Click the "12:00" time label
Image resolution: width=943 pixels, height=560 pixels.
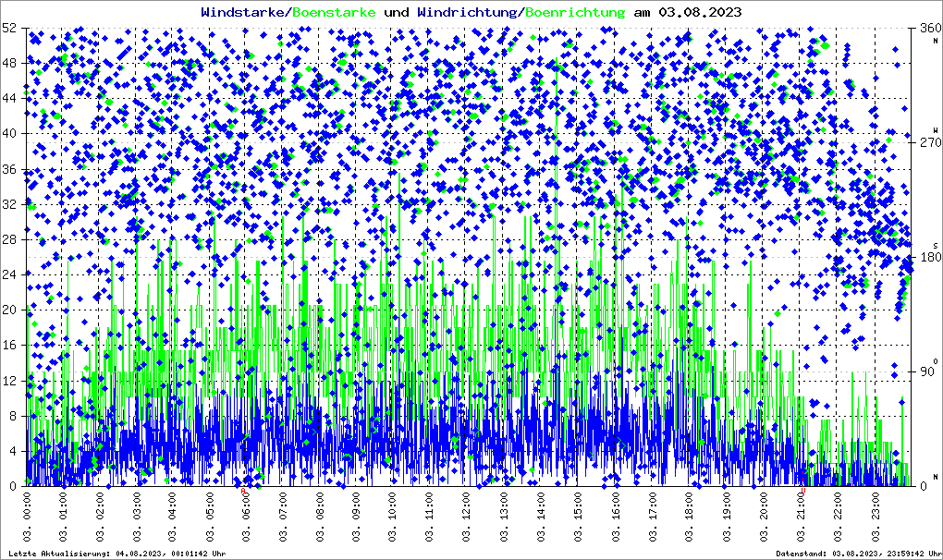click(466, 507)
